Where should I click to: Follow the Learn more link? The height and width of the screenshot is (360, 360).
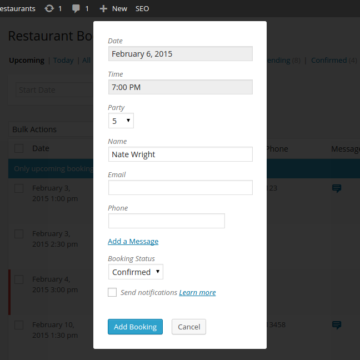(197, 293)
